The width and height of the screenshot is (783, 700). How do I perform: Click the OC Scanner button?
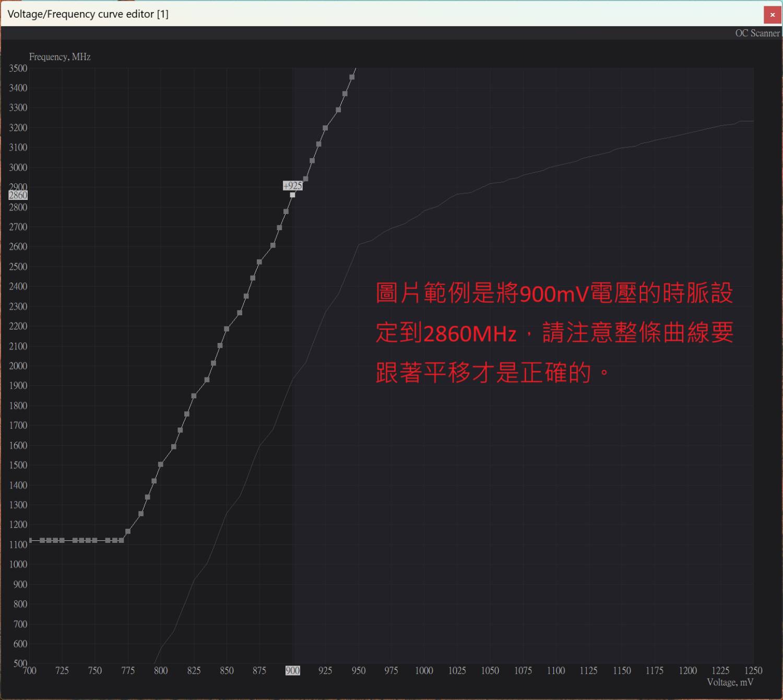pyautogui.click(x=757, y=33)
